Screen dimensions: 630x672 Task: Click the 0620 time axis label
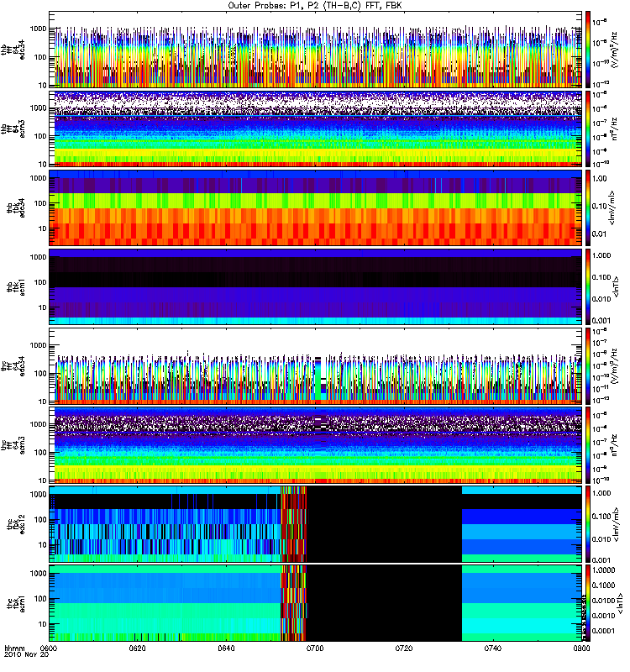[x=138, y=648]
